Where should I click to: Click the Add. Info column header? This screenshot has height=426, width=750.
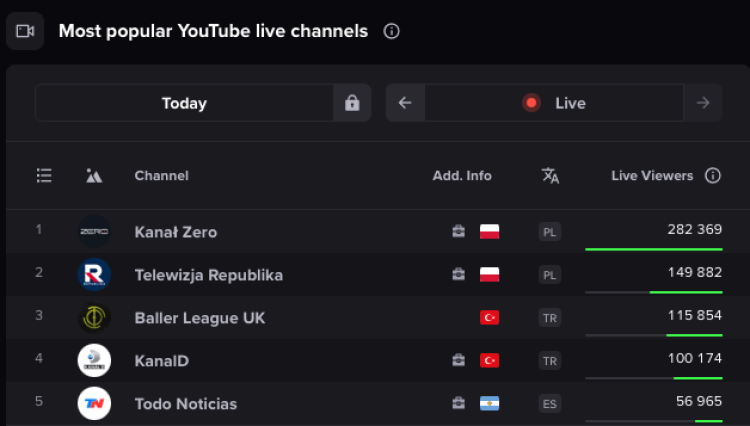(462, 175)
